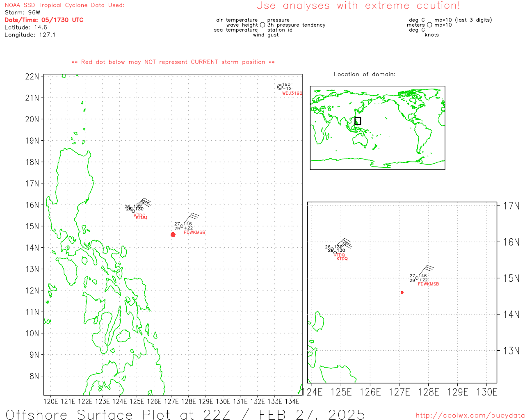
Task: Click the '10N' latitude label
Action: pos(32,333)
